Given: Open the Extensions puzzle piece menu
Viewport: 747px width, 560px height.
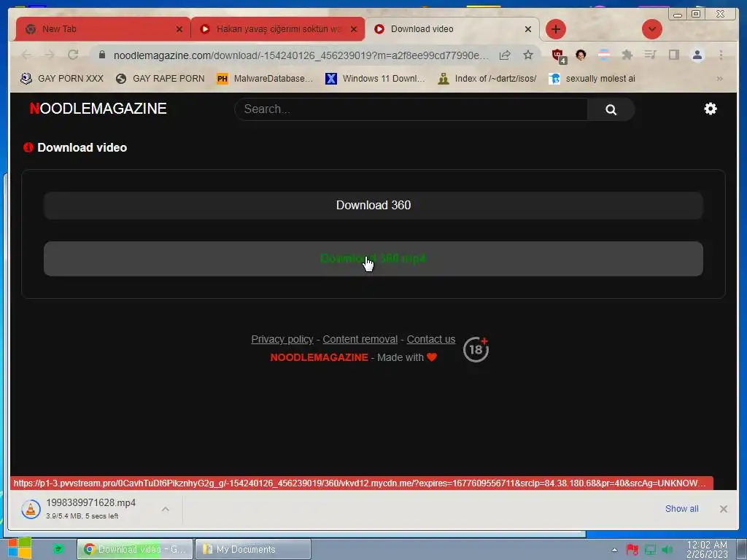Looking at the screenshot, I should tap(627, 55).
